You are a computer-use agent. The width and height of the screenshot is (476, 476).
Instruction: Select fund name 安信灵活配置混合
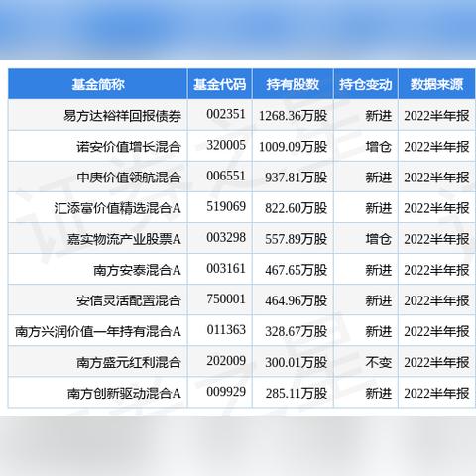[129, 300]
